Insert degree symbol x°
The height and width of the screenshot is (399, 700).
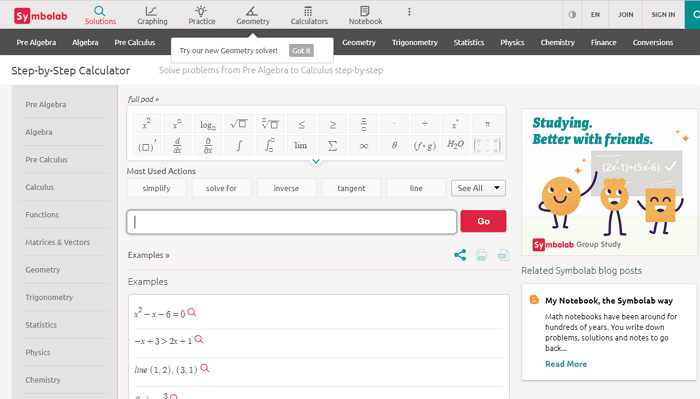[x=455, y=124]
